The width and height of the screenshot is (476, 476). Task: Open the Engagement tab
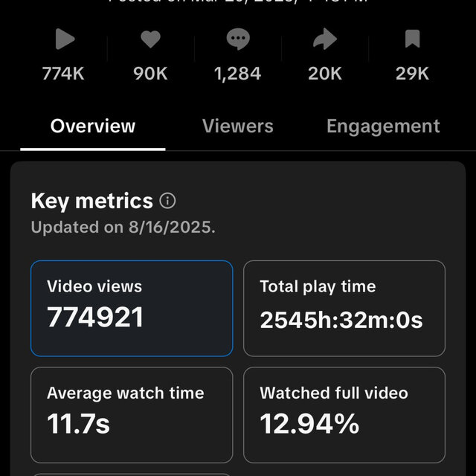[383, 126]
